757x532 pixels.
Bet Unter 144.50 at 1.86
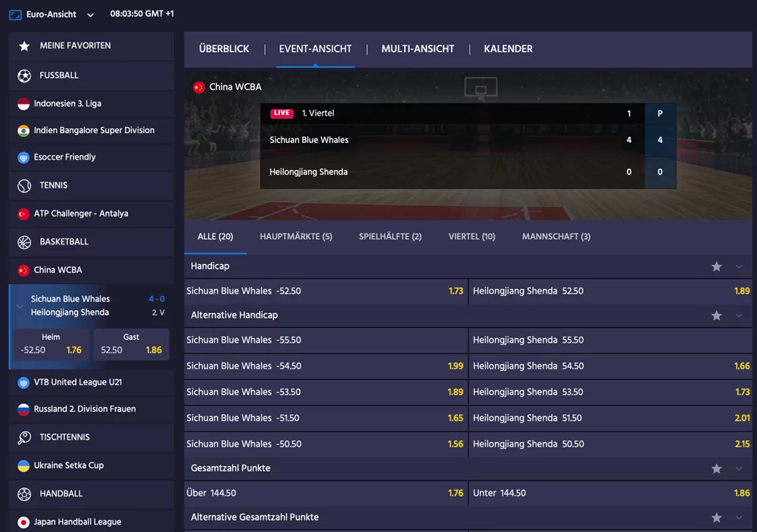[611, 493]
